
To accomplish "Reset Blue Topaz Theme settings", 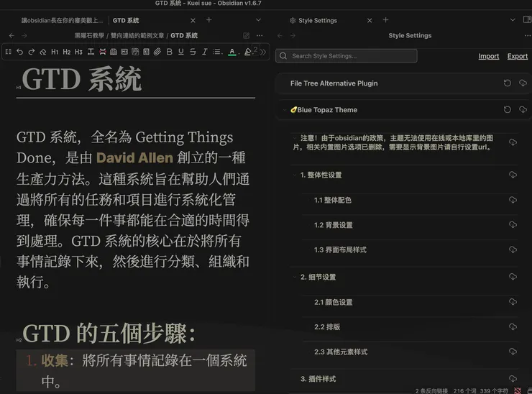I will click(x=508, y=109).
